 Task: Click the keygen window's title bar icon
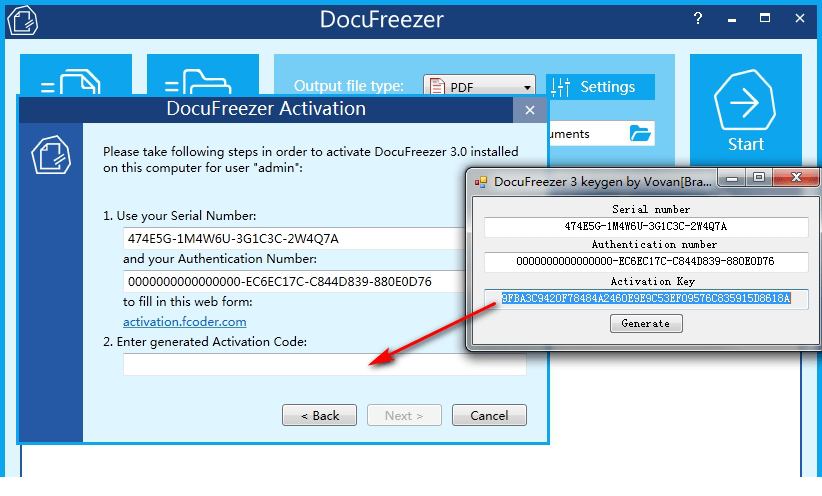(x=481, y=182)
